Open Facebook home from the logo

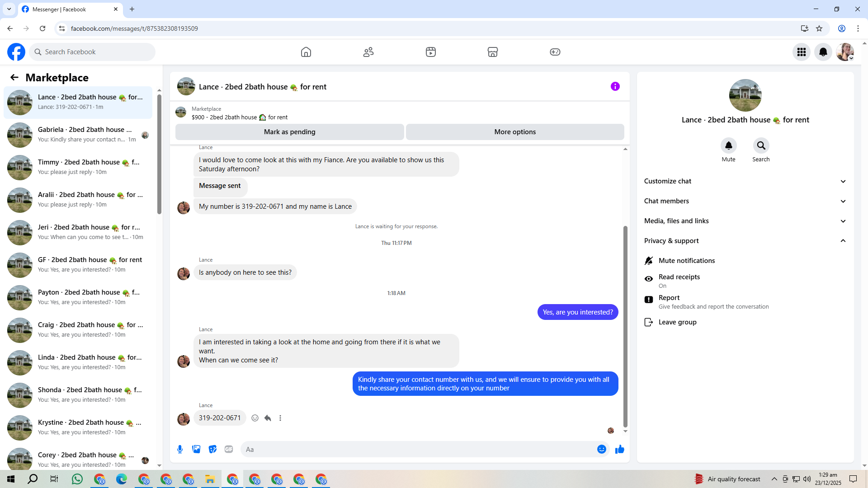(16, 52)
